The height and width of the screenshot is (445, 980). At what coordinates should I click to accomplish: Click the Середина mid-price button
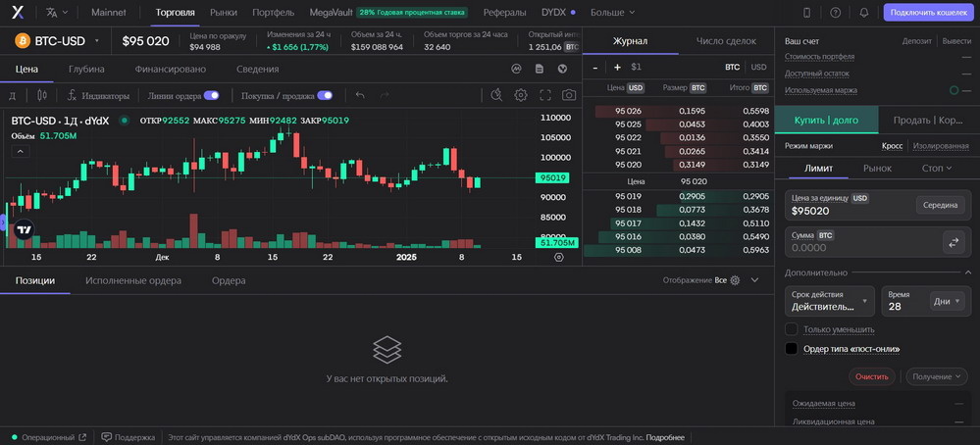pyautogui.click(x=940, y=205)
